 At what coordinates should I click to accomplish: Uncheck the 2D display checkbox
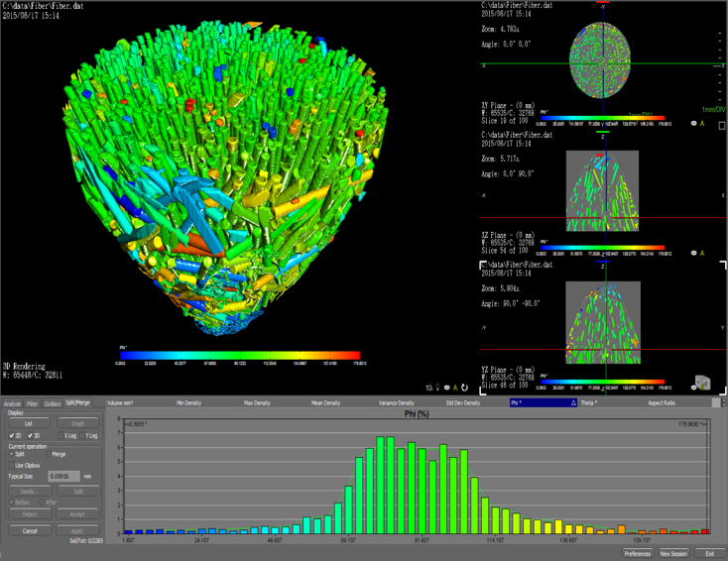[12, 435]
